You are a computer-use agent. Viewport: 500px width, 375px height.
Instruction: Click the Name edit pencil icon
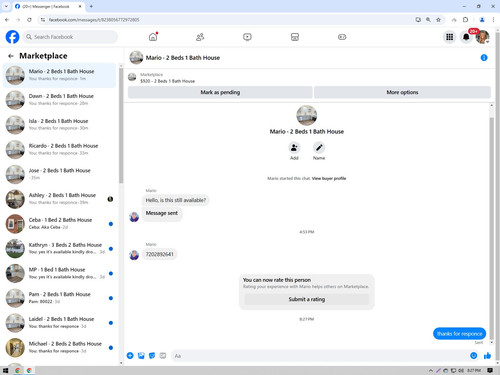[x=319, y=147]
